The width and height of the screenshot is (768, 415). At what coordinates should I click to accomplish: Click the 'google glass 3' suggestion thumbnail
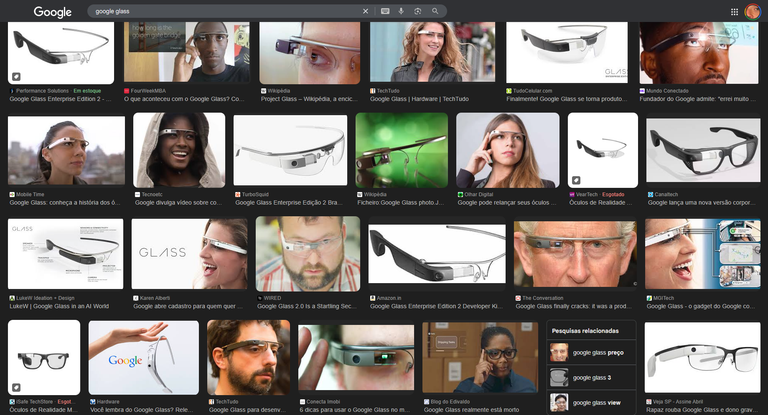(x=559, y=377)
